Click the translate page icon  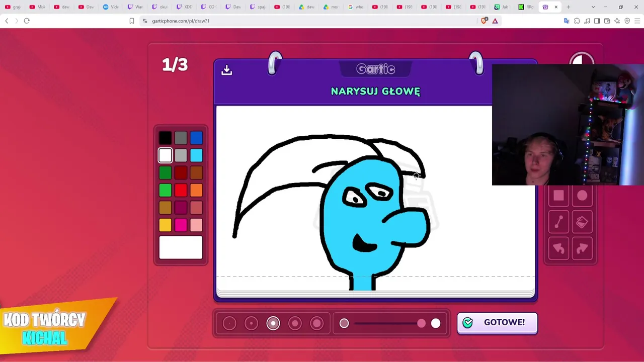click(x=567, y=21)
